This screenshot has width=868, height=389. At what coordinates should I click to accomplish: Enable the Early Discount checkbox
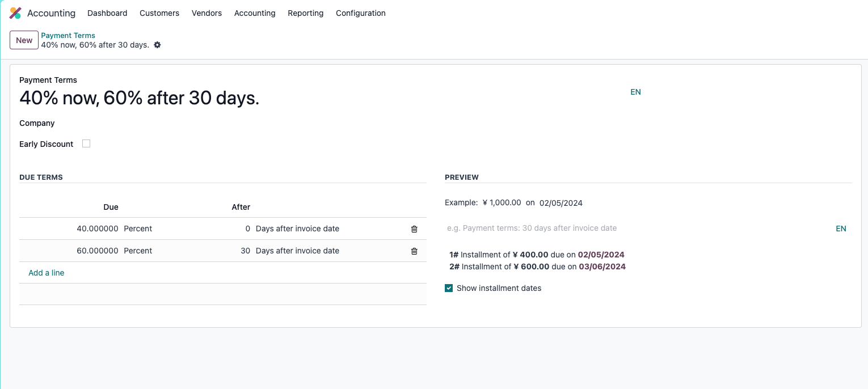click(86, 143)
